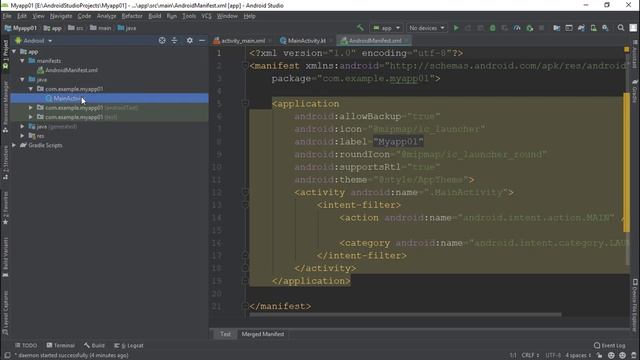Click the Sync Project with Gradle icon
The image size is (640, 360).
[581, 28]
